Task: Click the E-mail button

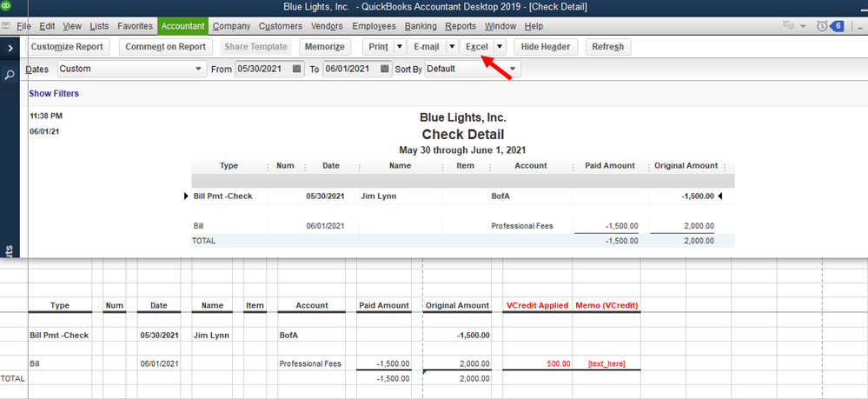Action: click(427, 47)
